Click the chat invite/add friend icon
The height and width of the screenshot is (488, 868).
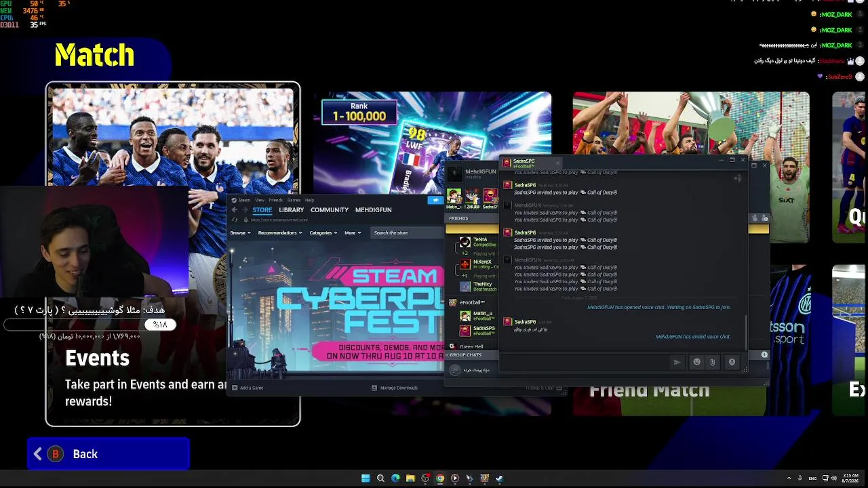pos(738,178)
